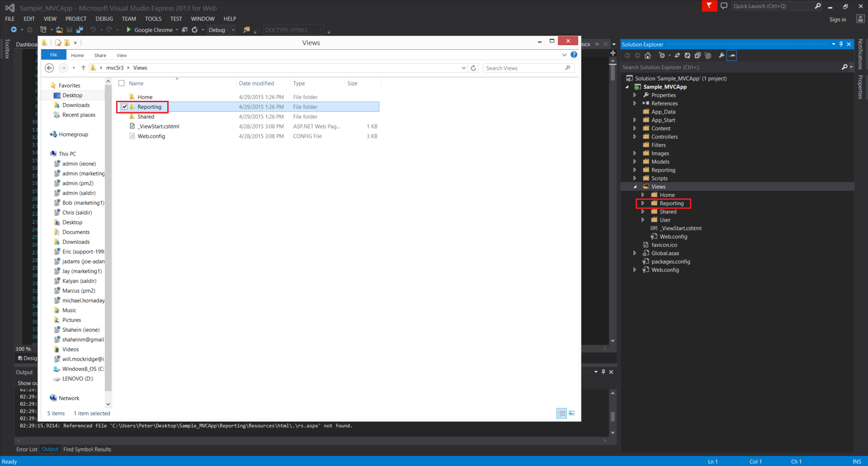Screen dimensions: 868x466
Task: Click the Solution Explorer Home icon
Action: [x=647, y=56]
